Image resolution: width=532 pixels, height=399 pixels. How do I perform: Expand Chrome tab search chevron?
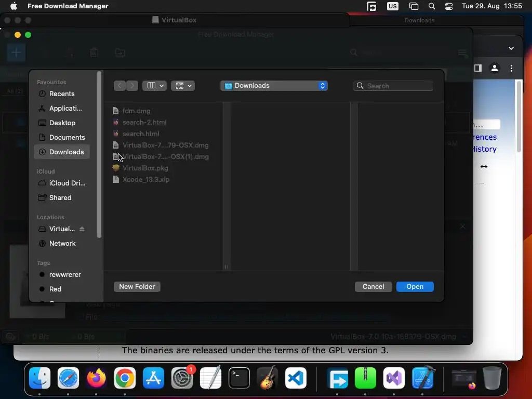tap(511, 48)
